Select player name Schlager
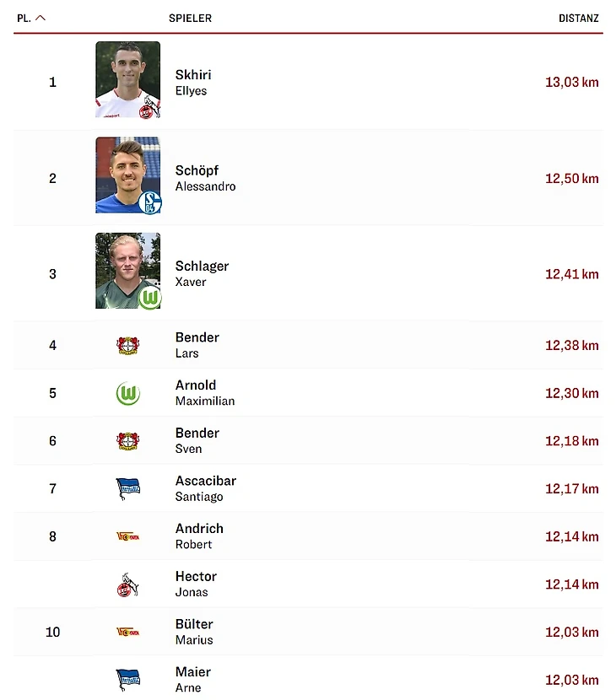Screen dimensions: 616x700 pyautogui.click(x=202, y=266)
